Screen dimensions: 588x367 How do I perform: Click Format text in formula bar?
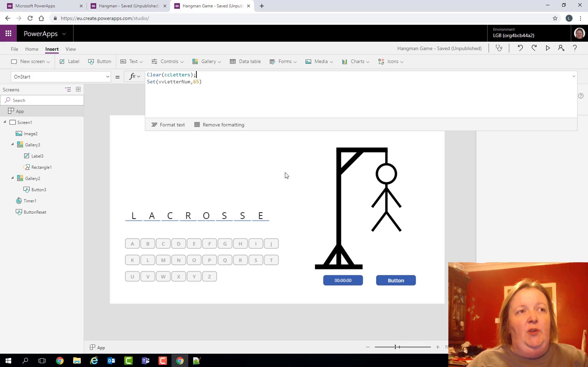click(168, 125)
